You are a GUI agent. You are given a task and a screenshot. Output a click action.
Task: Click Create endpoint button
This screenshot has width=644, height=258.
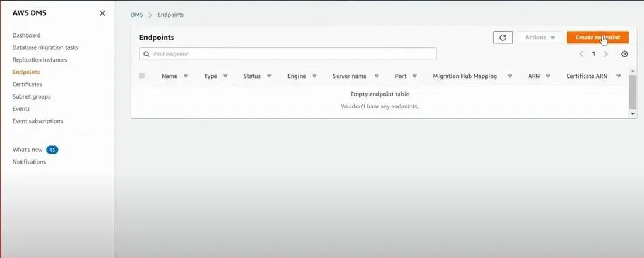(598, 38)
